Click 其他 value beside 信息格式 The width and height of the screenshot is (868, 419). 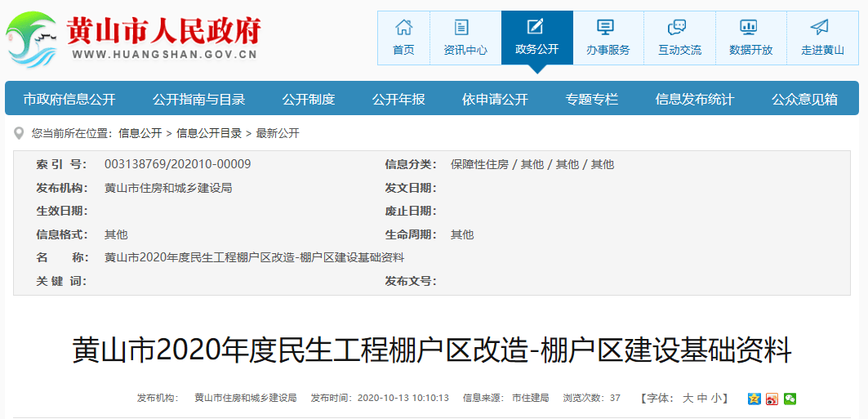(x=116, y=234)
